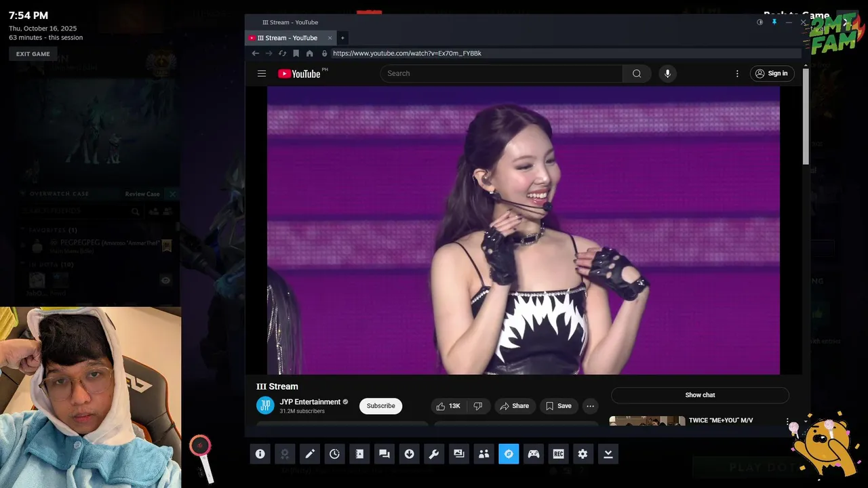
Task: Adjust window opacity with the half-circle icon
Action: click(x=759, y=22)
